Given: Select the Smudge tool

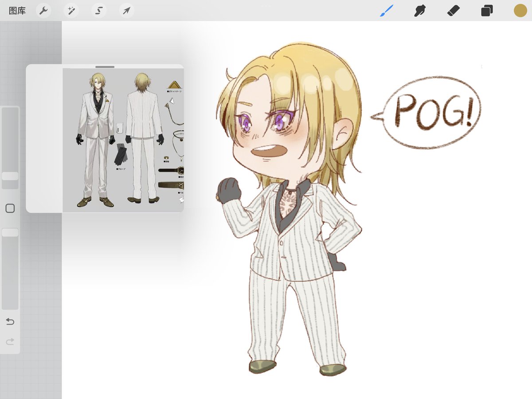Looking at the screenshot, I should pos(420,11).
